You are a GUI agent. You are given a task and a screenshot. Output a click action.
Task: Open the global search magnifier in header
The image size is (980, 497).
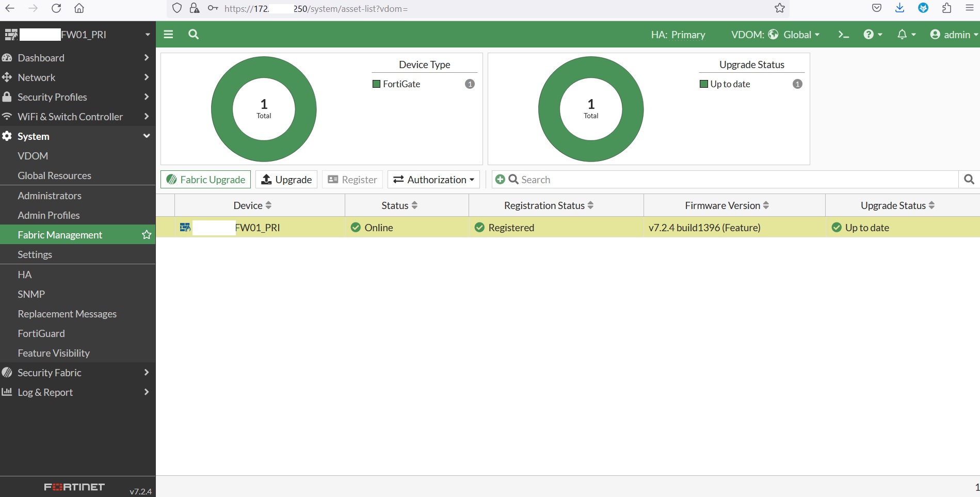(194, 34)
